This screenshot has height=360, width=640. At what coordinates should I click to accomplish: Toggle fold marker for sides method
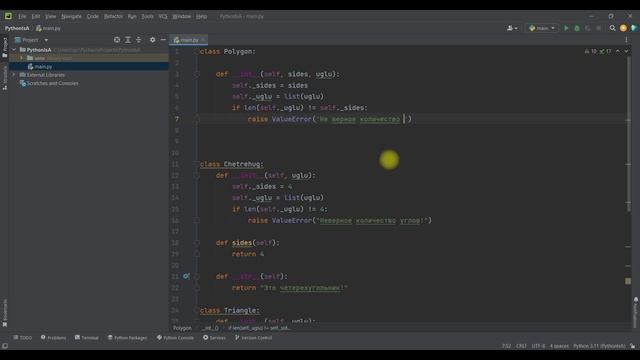(x=196, y=243)
